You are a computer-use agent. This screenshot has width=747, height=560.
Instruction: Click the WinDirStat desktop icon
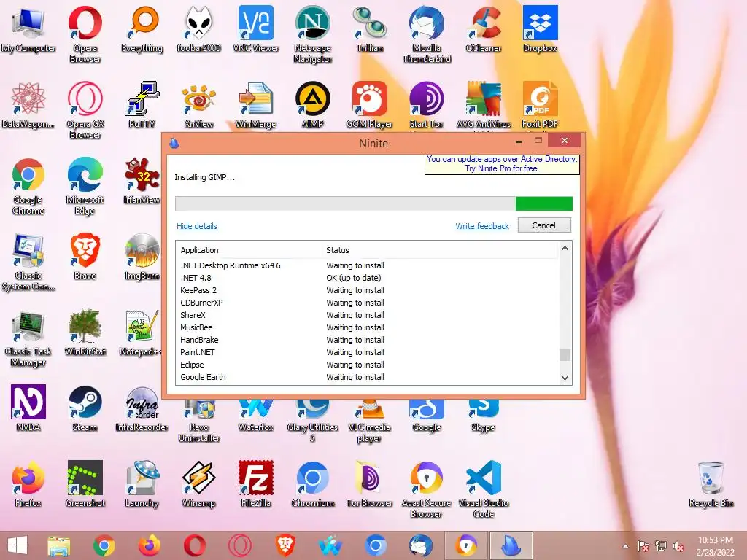coord(85,332)
